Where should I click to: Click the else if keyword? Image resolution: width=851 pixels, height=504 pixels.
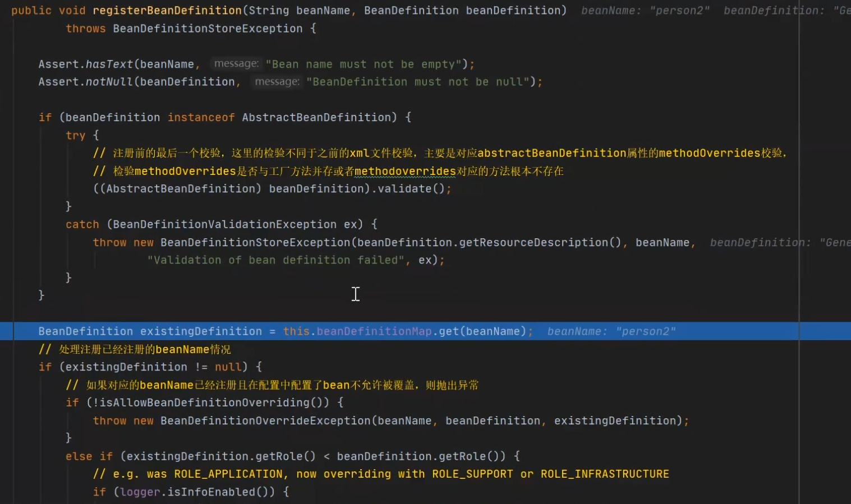(89, 456)
